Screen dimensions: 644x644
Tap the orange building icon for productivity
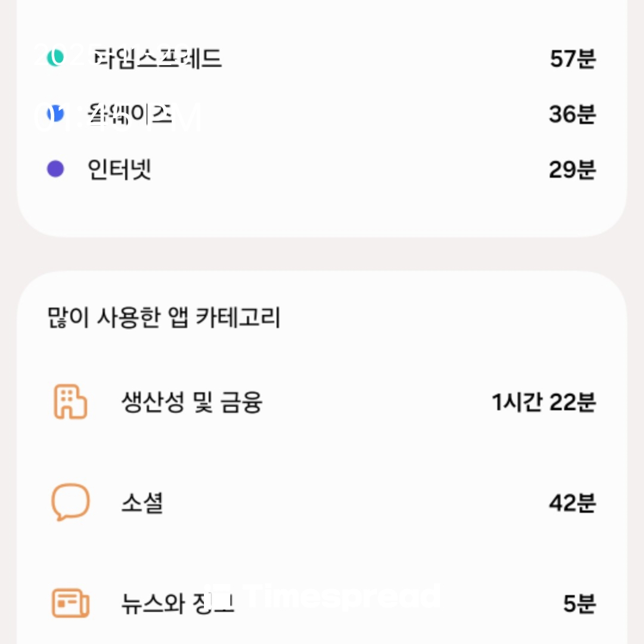click(x=70, y=402)
